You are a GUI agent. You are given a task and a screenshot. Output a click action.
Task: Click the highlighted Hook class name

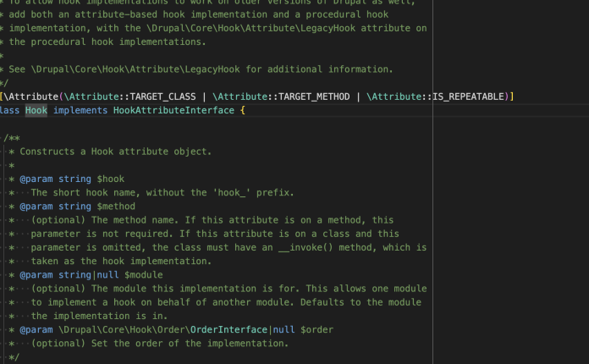pos(36,111)
